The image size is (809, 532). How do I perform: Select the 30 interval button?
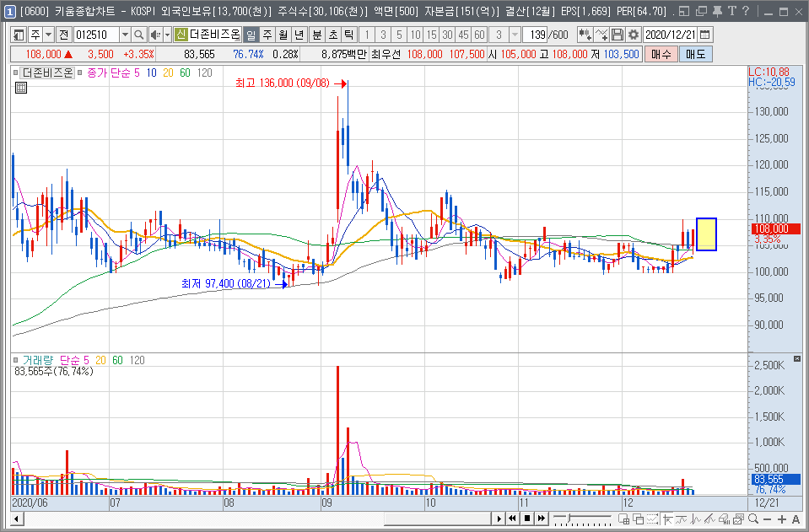[447, 35]
